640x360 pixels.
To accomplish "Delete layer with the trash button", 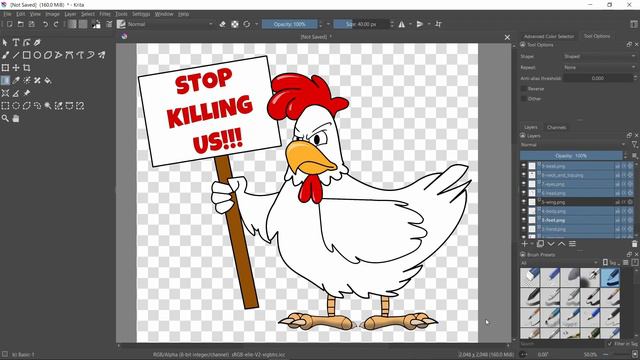I will 634,244.
